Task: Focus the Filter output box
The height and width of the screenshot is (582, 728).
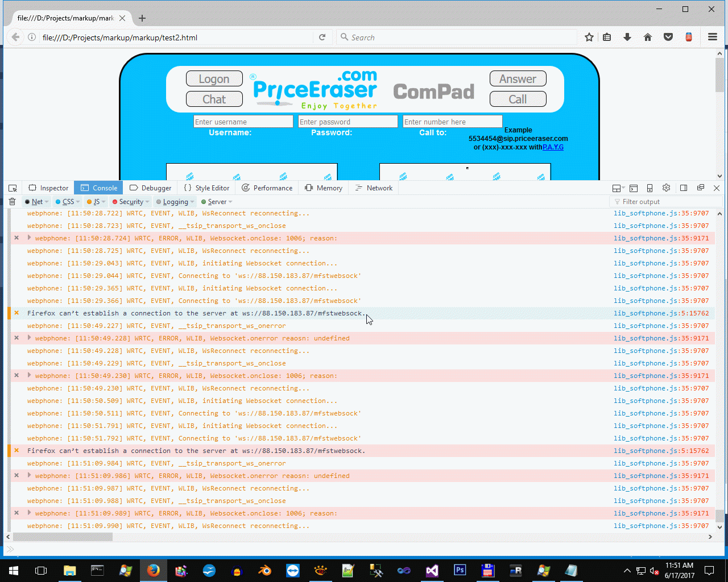Action: point(666,202)
